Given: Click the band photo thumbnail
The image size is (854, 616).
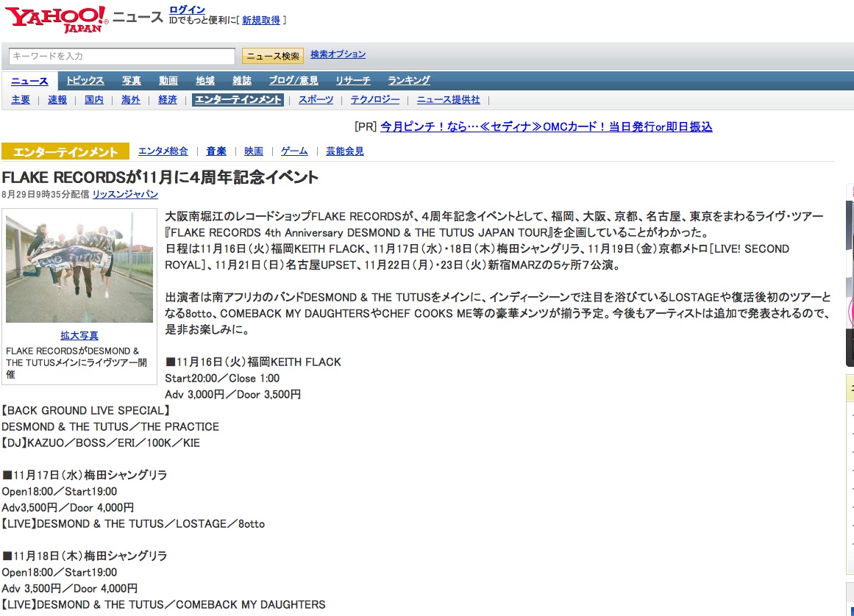Looking at the screenshot, I should click(79, 268).
